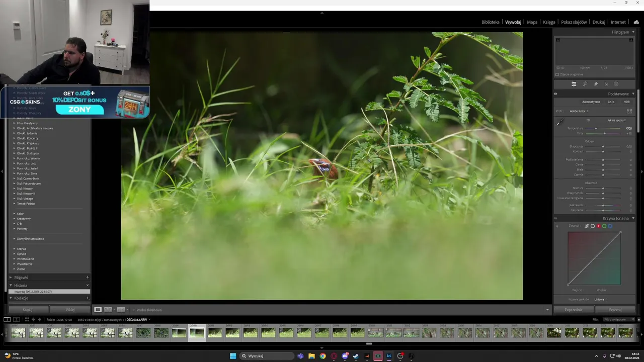Screen dimensions: 644x362
Task: Toggle the filter lock switch
Action: click(638, 319)
